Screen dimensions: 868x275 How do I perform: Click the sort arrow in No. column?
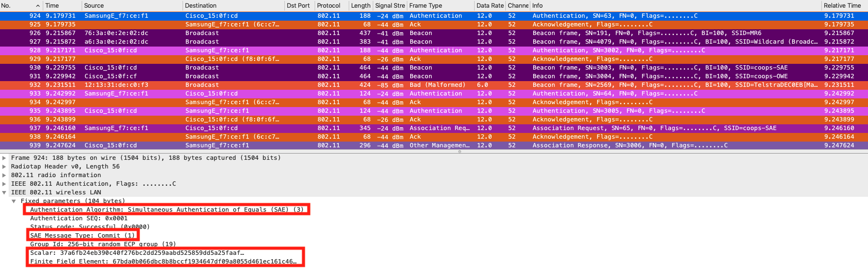coord(38,6)
